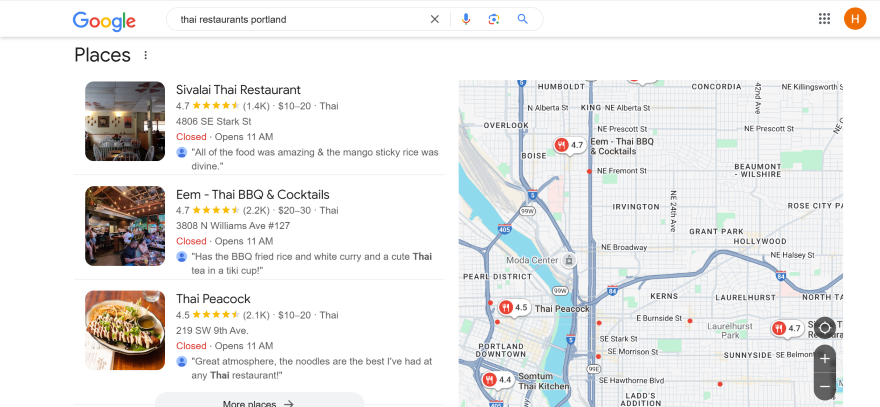View Sivalai Thai Restaurant interior photo
This screenshot has height=407, width=880.
coord(125,121)
